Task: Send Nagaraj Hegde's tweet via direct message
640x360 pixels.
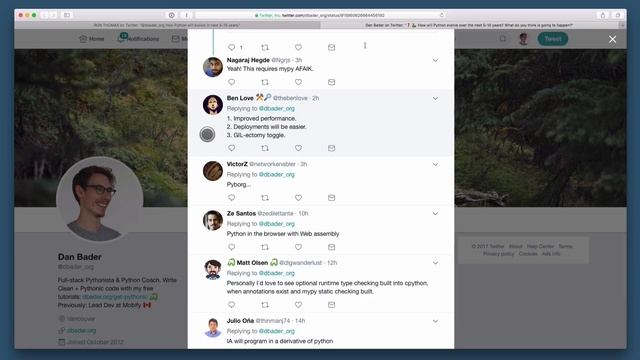Action: (331, 82)
